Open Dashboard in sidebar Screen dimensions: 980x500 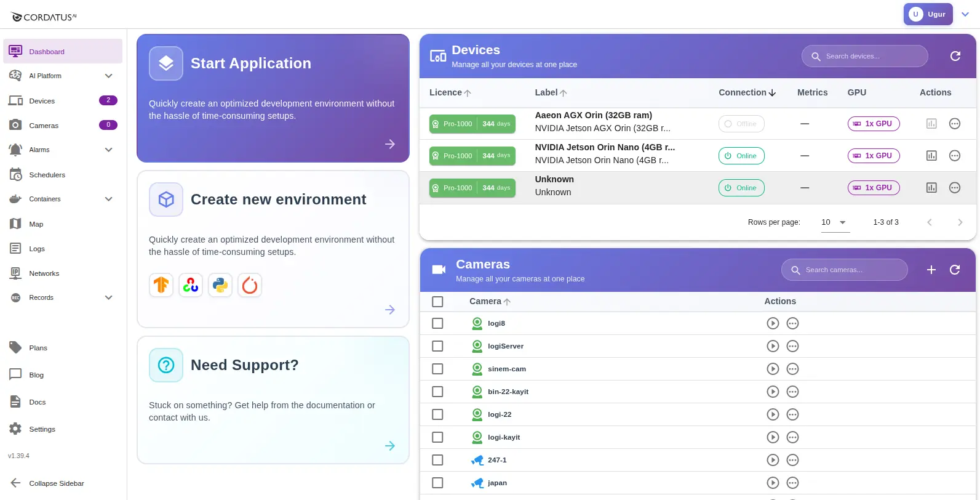(x=63, y=51)
